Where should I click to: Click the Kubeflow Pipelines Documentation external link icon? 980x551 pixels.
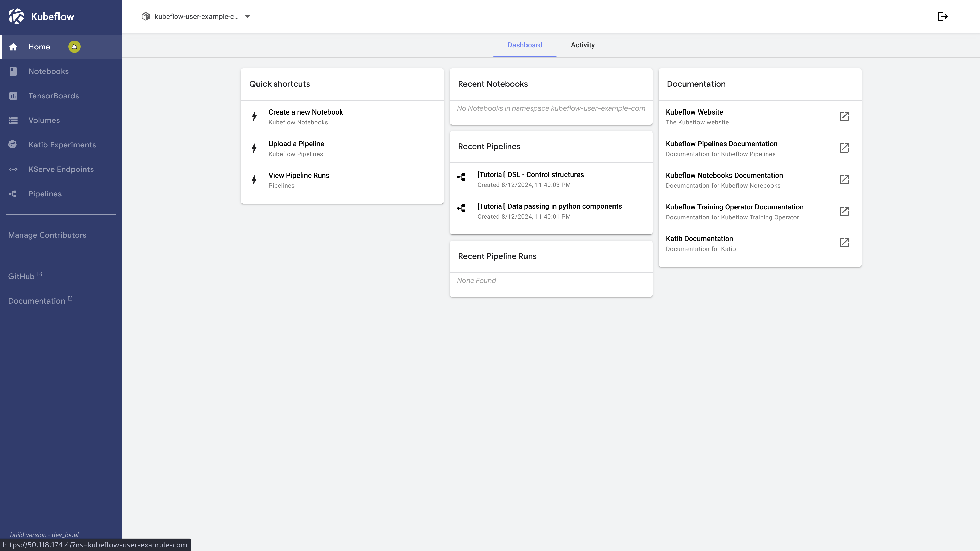[844, 148]
